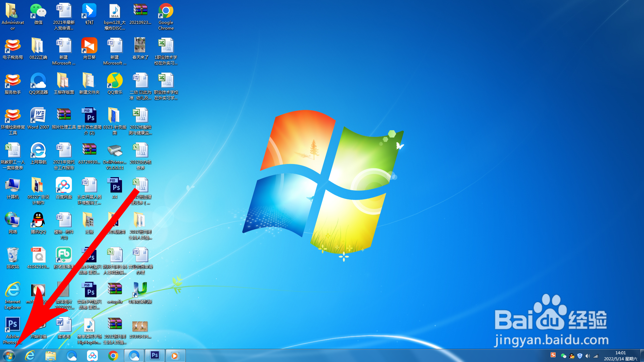
Task: Click the network signal tray icon
Action: (596, 356)
